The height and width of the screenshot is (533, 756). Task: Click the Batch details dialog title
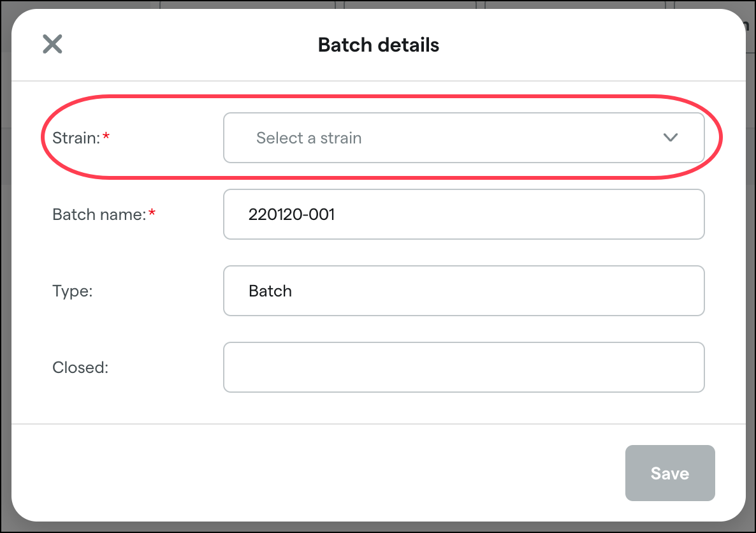point(377,45)
